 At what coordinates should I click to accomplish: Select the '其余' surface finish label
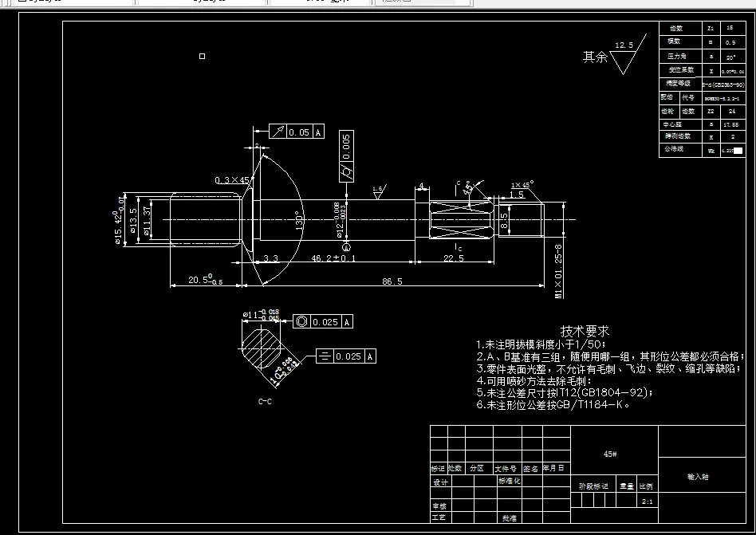(x=596, y=57)
